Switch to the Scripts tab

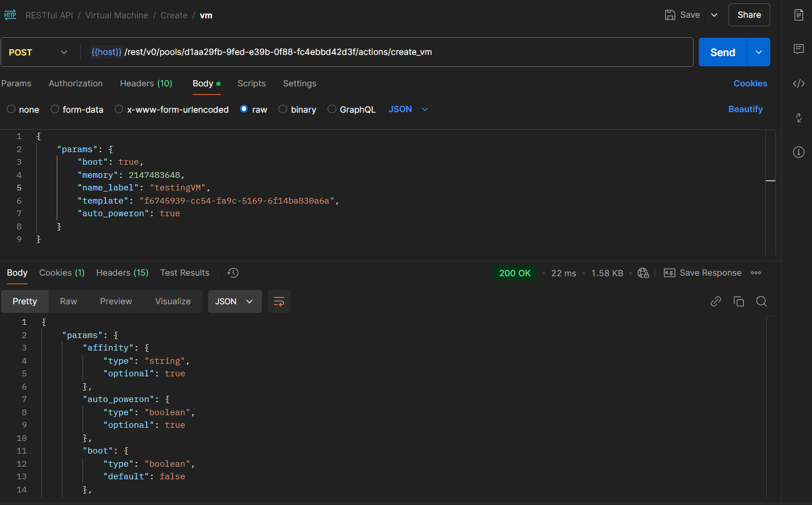[x=252, y=83]
